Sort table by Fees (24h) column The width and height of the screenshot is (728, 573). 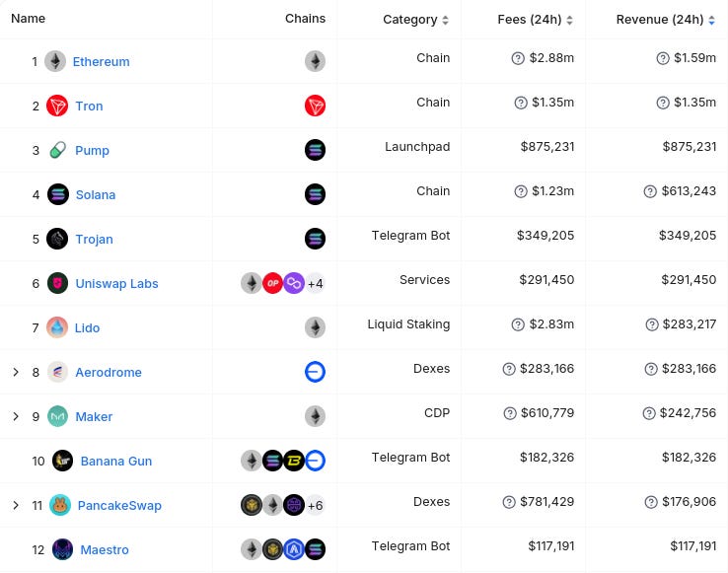(x=535, y=20)
